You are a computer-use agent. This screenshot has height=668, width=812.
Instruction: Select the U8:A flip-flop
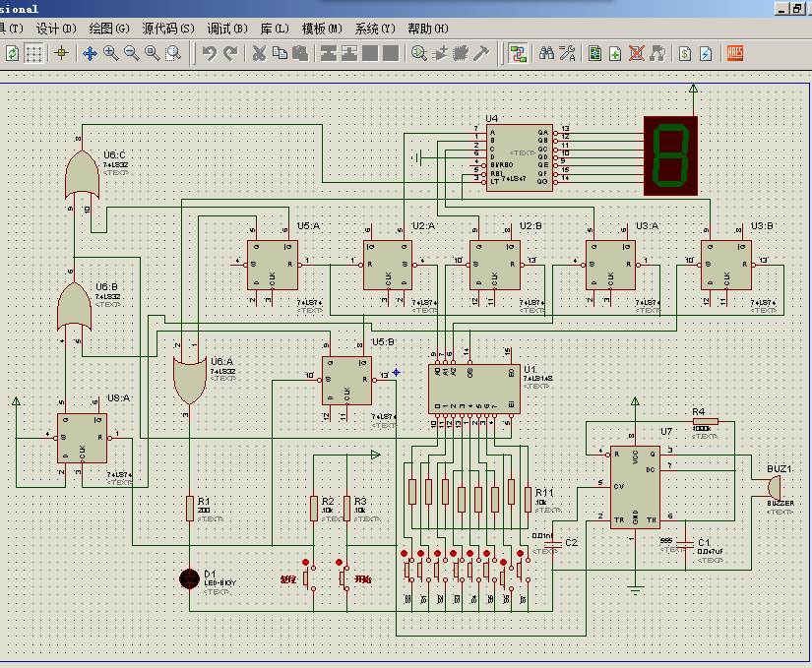[x=82, y=438]
